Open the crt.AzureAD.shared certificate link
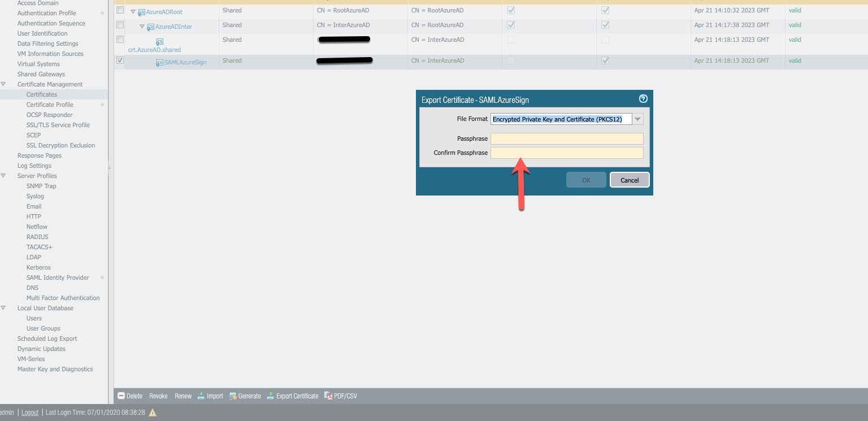The height and width of the screenshot is (421, 868). tap(154, 50)
